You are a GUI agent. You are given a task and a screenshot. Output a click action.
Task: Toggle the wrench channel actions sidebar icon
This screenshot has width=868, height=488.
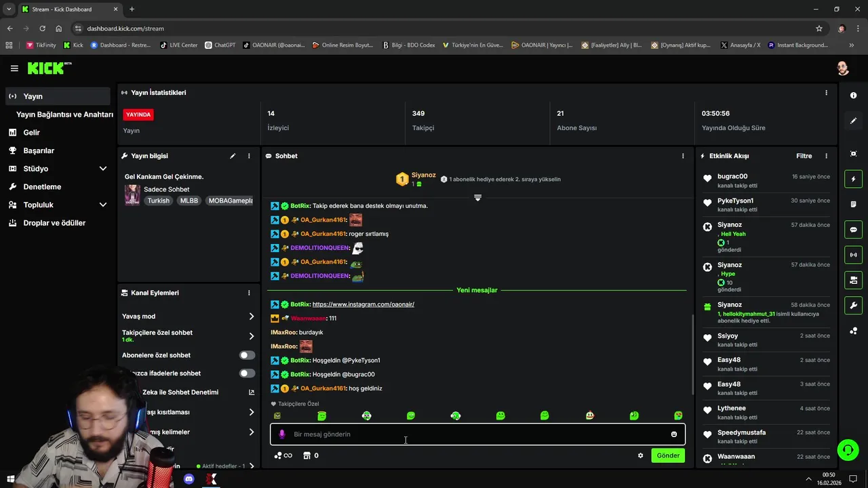[x=853, y=305]
